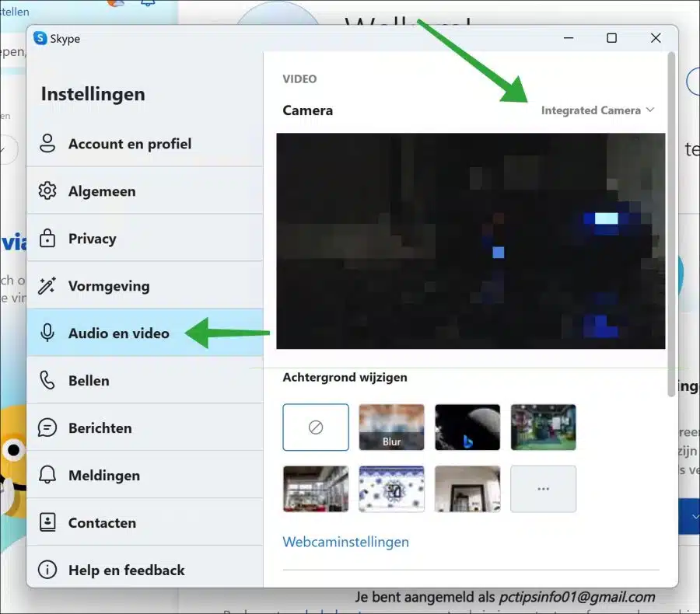Click the info icon beside Help en feedback
This screenshot has width=700, height=614.
(x=47, y=570)
